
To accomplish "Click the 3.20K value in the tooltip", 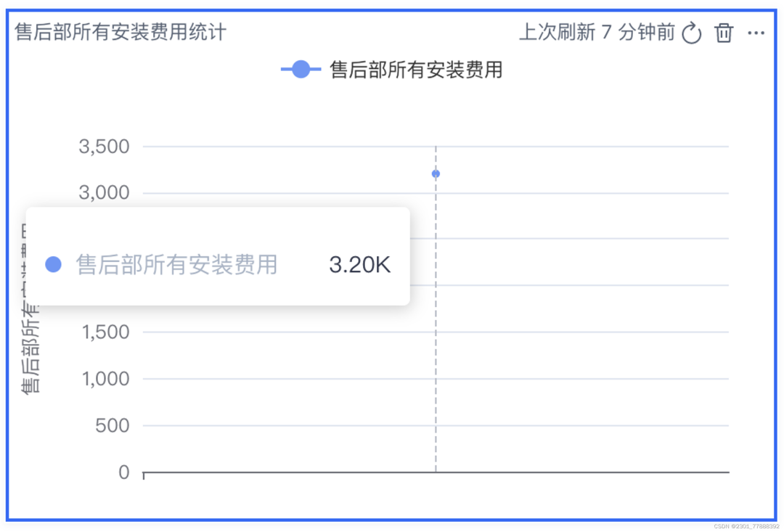I will 359,265.
